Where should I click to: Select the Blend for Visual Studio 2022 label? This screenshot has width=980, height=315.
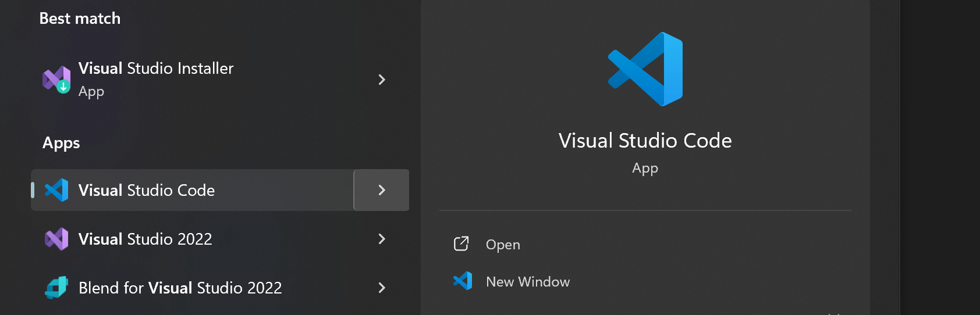tap(180, 288)
